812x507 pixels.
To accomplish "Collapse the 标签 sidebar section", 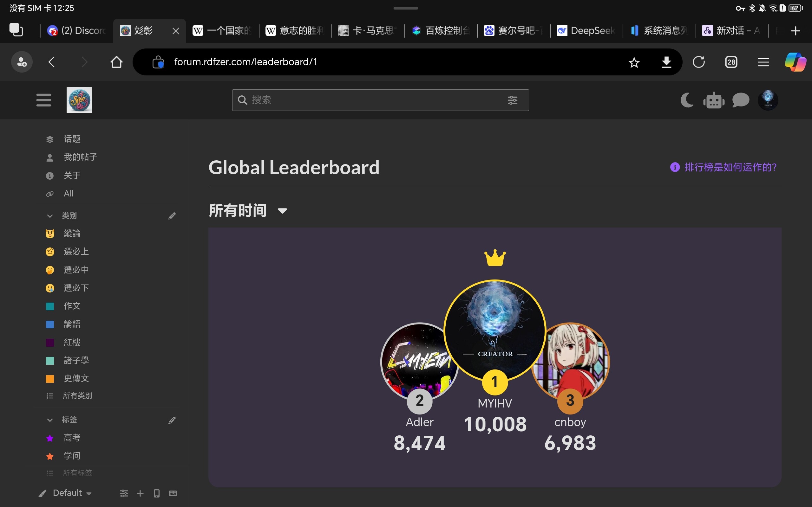I will 50,420.
